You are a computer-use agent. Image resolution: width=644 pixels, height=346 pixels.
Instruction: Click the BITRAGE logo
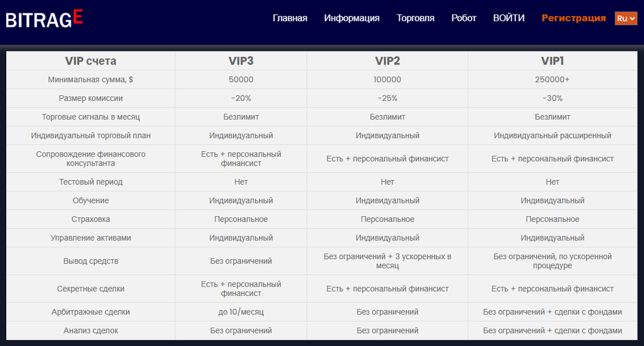[44, 19]
